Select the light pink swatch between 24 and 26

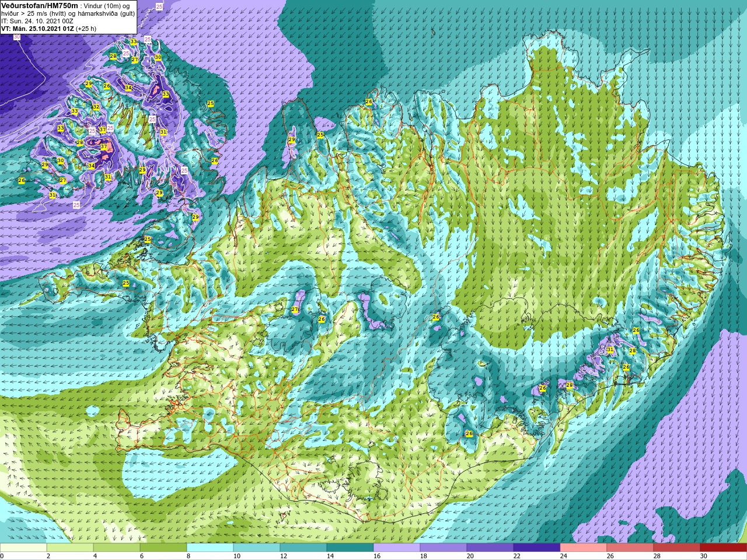pyautogui.click(x=584, y=548)
